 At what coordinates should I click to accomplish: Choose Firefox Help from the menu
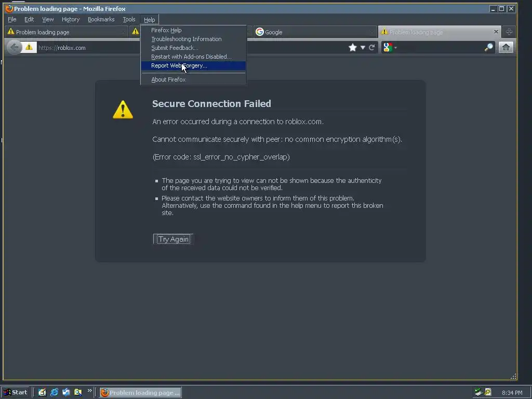coord(193,30)
